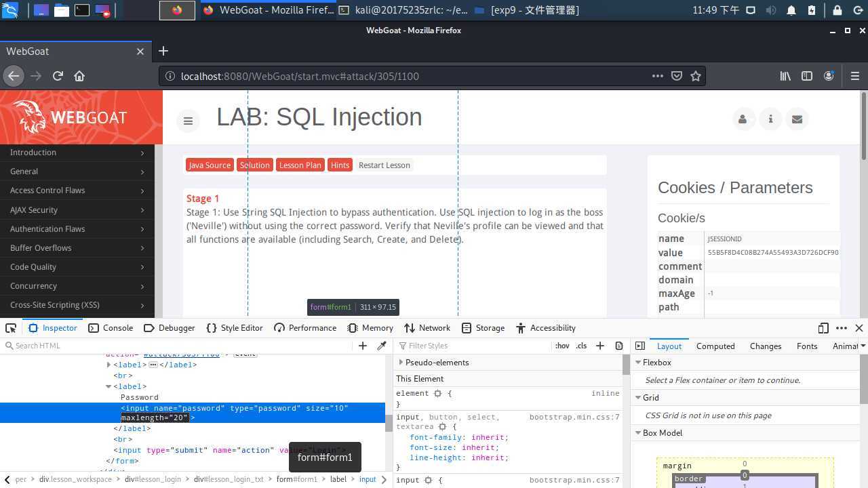Activate the element picker in devtools

tap(11, 328)
